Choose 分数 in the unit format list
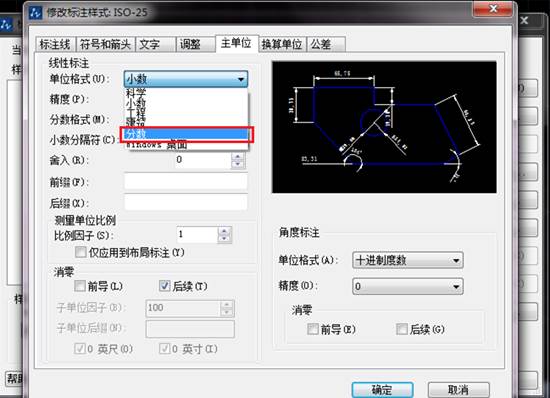This screenshot has width=550, height=398. [x=185, y=134]
